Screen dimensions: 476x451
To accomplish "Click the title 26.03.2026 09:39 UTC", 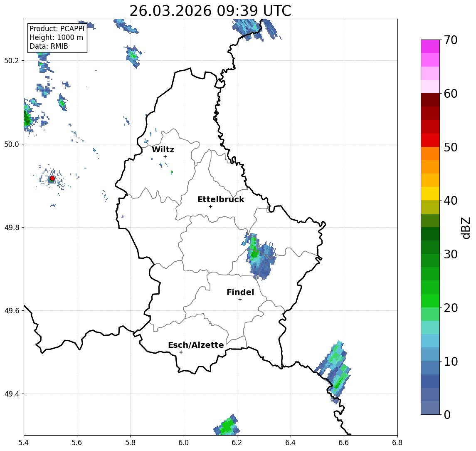I will pos(210,11).
